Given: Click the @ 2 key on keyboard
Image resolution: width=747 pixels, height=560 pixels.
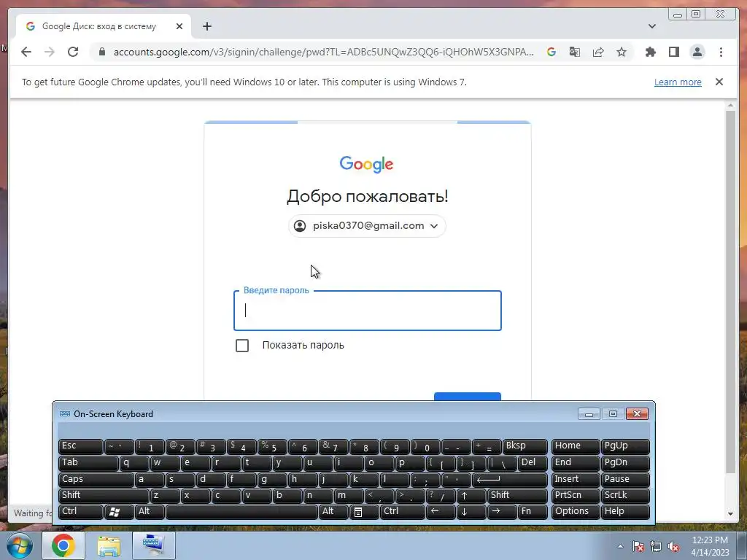Looking at the screenshot, I should 179,446.
